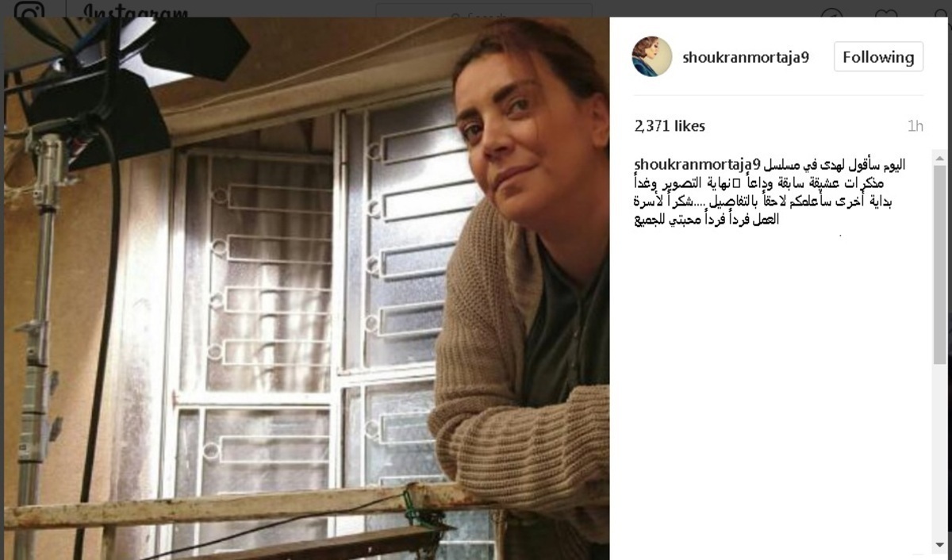Click the Arabic caption text
The width and height of the screenshot is (952, 560).
(x=770, y=193)
